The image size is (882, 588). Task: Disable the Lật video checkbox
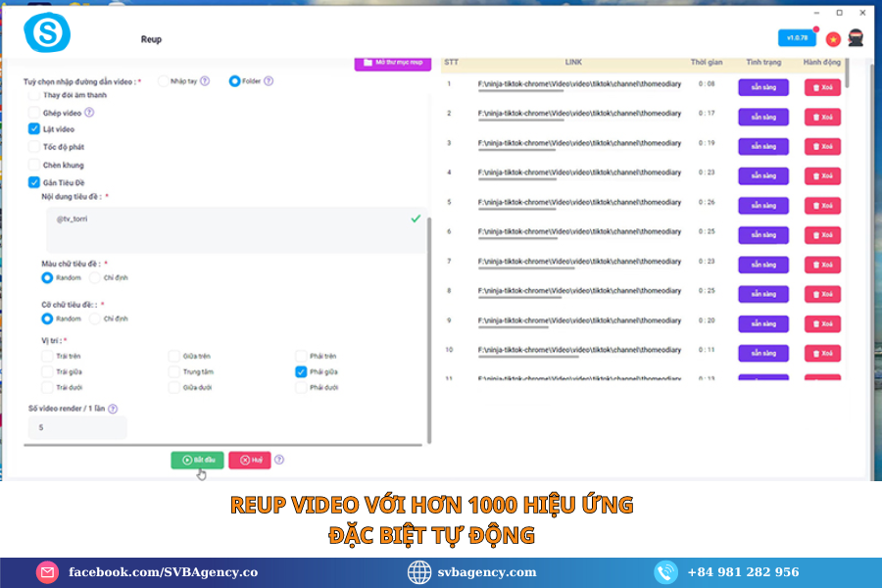(x=35, y=128)
